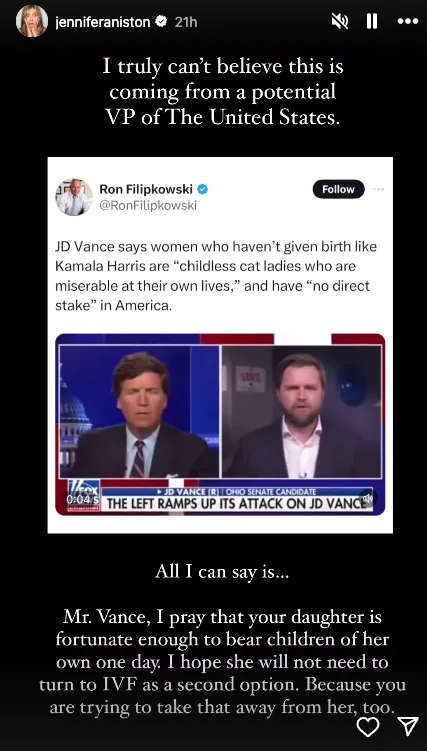Open the jenniferaniston username link
The width and height of the screenshot is (427, 751).
[103, 22]
